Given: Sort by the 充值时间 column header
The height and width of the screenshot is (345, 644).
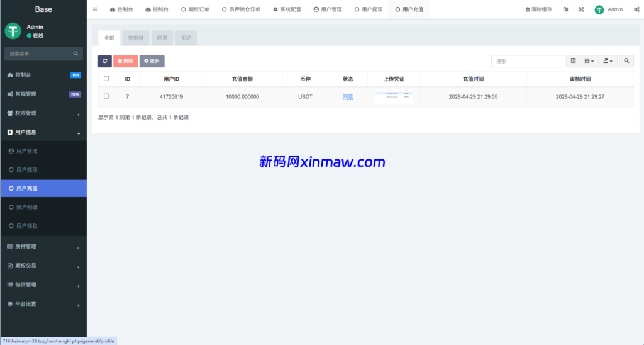Looking at the screenshot, I should pos(473,79).
